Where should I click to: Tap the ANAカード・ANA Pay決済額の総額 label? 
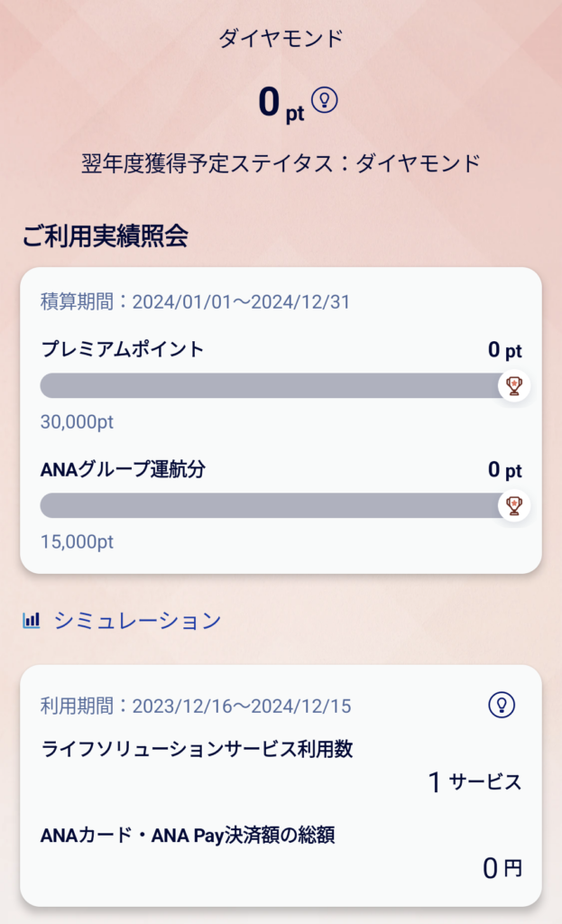[188, 836]
